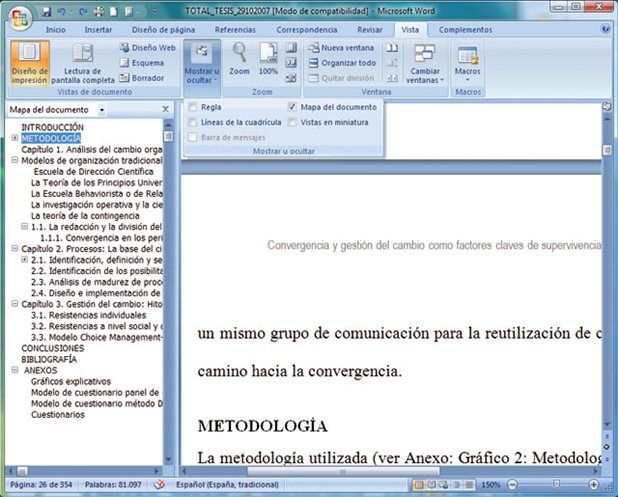Uncheck Mapa del documento checkbox
The width and height of the screenshot is (618, 497).
[292, 107]
